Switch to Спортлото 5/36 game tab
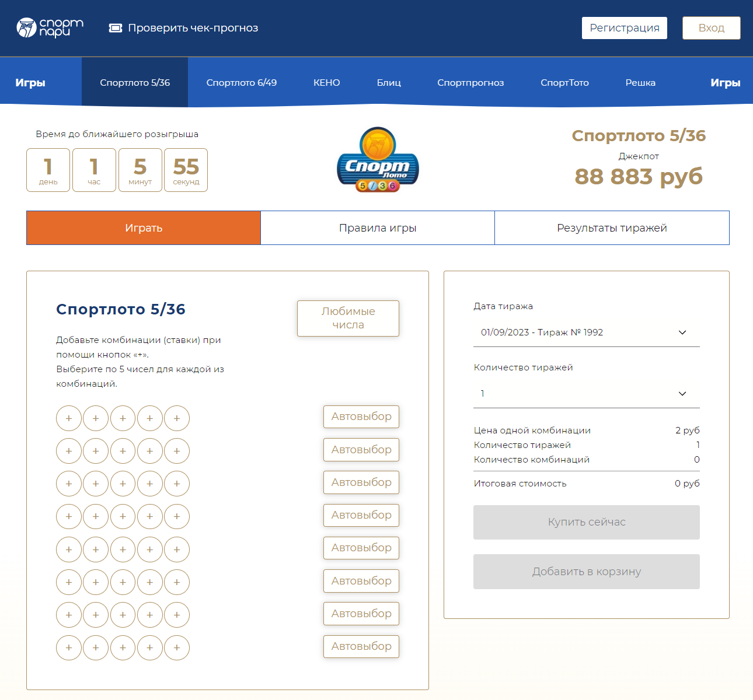The height and width of the screenshot is (700, 753). click(135, 82)
